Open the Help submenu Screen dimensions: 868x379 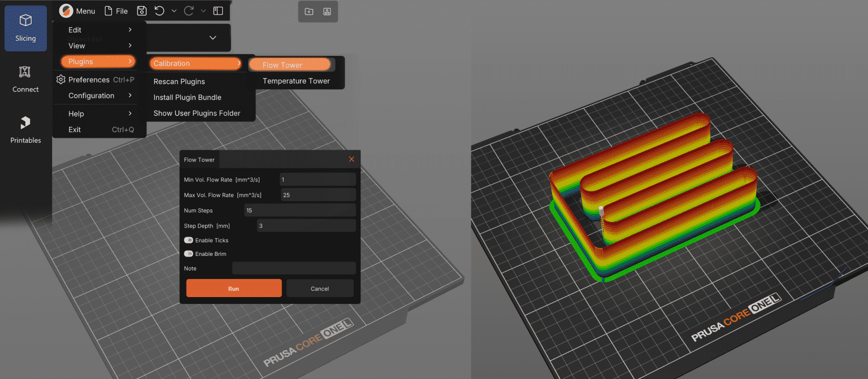[99, 114]
